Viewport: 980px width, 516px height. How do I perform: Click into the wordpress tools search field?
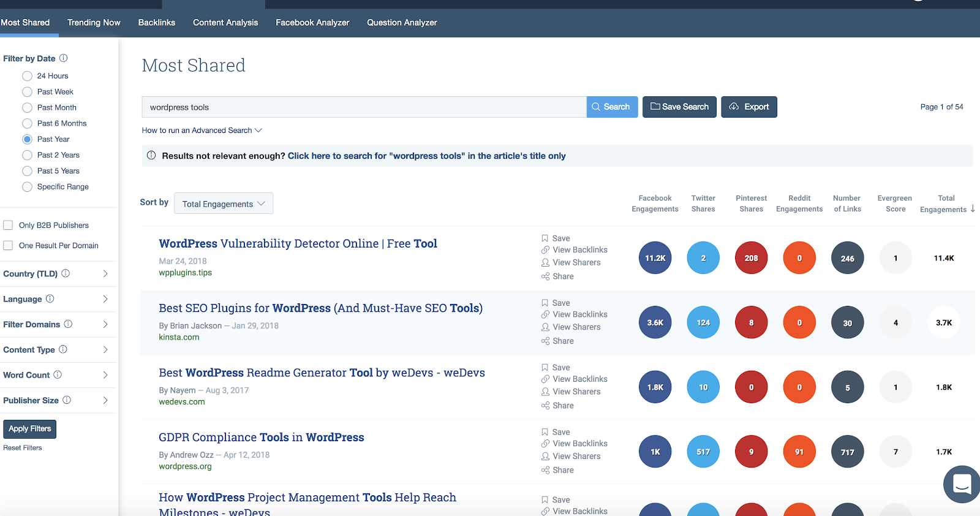pos(364,107)
